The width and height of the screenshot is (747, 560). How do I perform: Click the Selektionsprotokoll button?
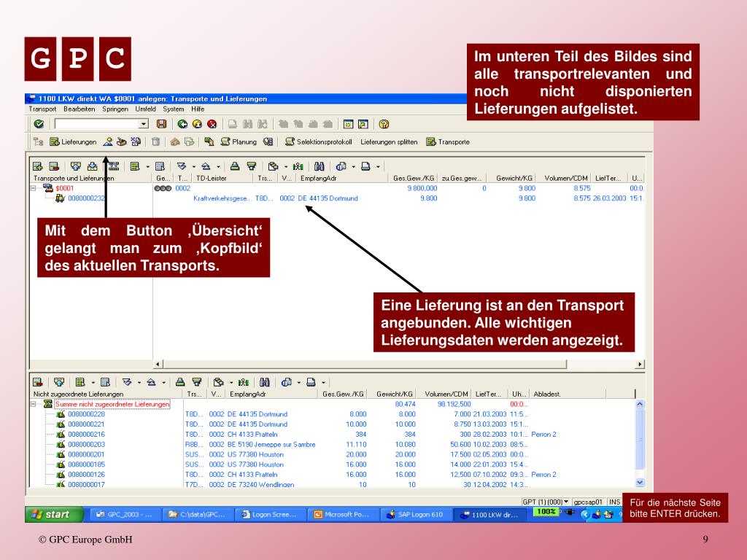pyautogui.click(x=319, y=142)
